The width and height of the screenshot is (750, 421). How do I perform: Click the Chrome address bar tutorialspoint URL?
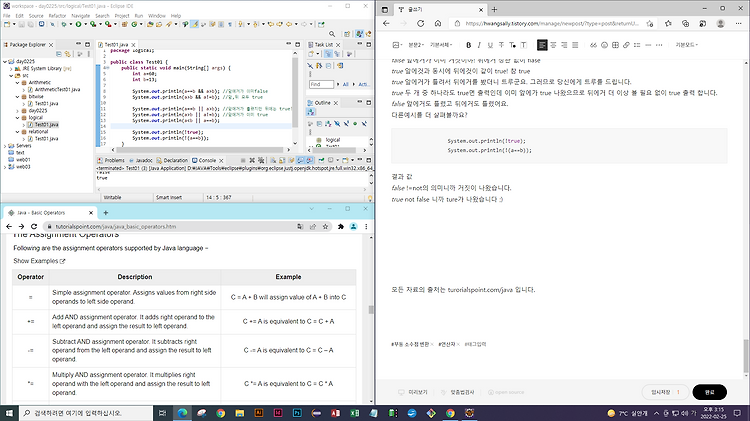pos(116,226)
